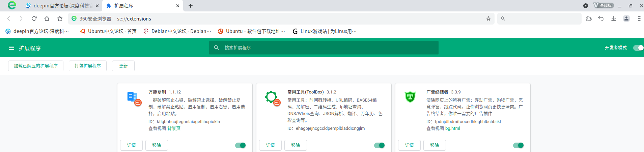The width and height of the screenshot is (644, 152).
Task: Disable the 广告终结者 extension toggle
Action: tap(519, 145)
